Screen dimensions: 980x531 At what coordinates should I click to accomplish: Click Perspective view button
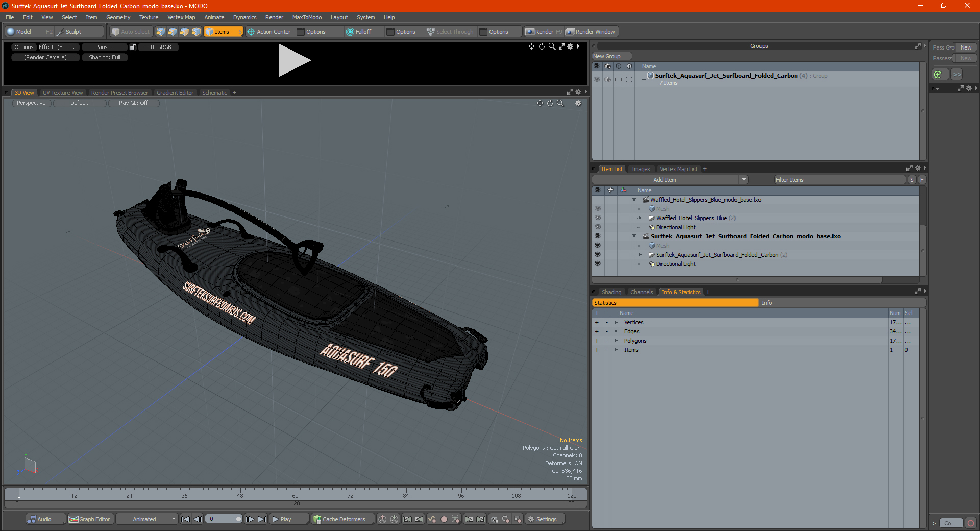[x=31, y=103]
